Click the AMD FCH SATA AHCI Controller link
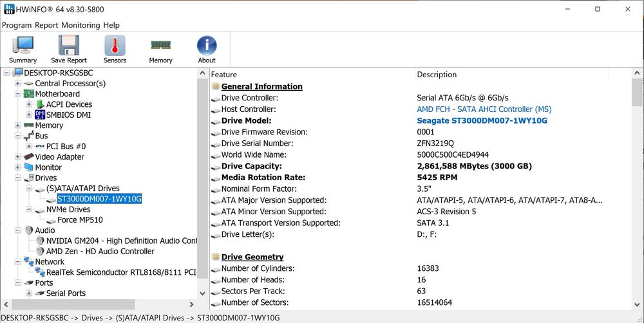This screenshot has width=644, height=323. (x=484, y=109)
